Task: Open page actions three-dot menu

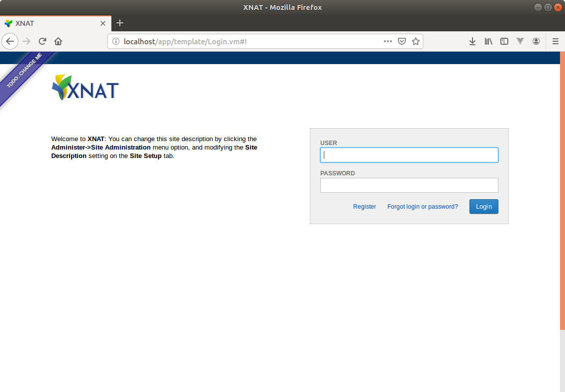Action: pyautogui.click(x=388, y=41)
